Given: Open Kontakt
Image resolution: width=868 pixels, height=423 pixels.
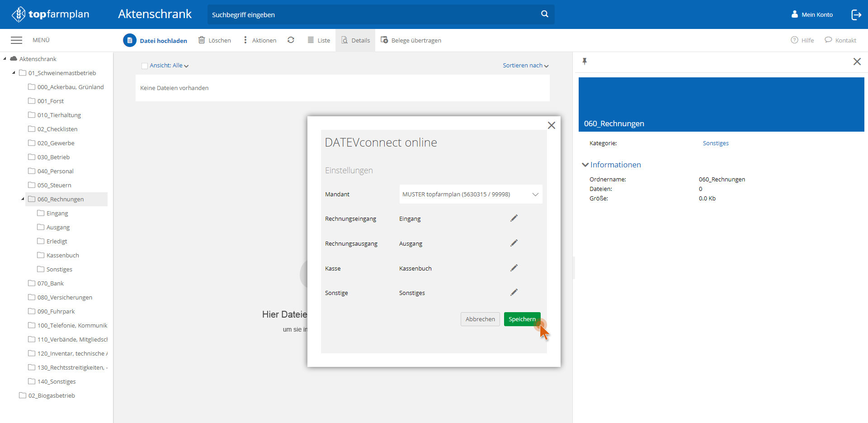Looking at the screenshot, I should [840, 40].
